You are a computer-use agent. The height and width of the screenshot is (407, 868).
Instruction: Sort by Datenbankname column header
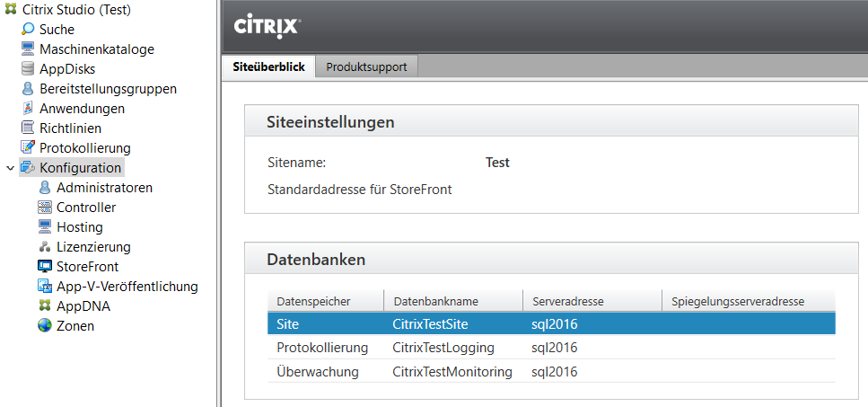[x=435, y=301]
